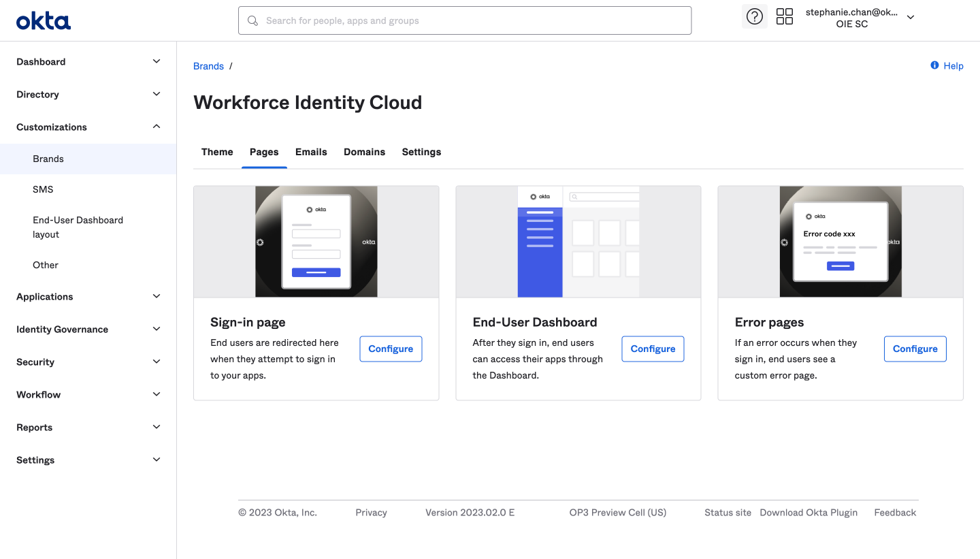Click the Error pages card title
Screen dimensions: 980x559
[x=769, y=322]
